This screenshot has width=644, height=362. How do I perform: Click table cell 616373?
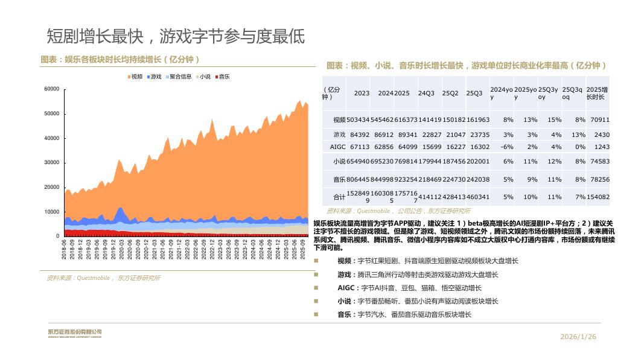(x=406, y=120)
